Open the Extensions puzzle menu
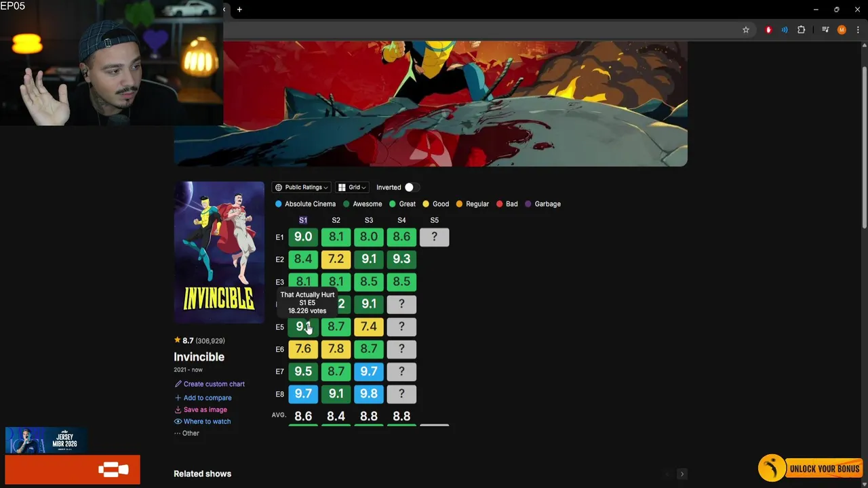Viewport: 868px width, 488px height. coord(802,30)
